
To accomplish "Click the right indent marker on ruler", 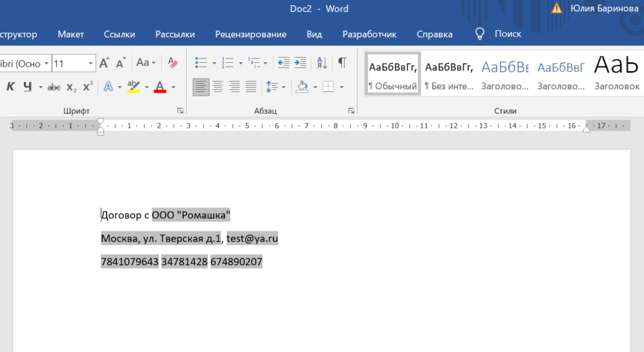I will click(587, 129).
